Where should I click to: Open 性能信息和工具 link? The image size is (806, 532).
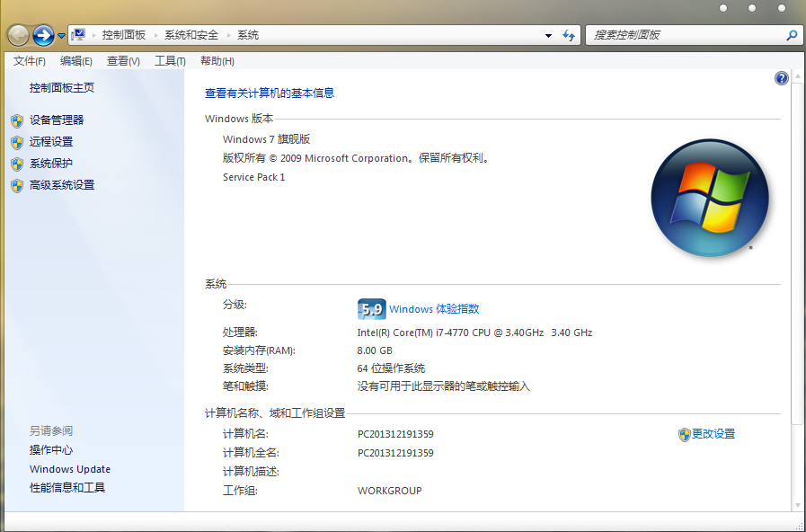click(67, 488)
